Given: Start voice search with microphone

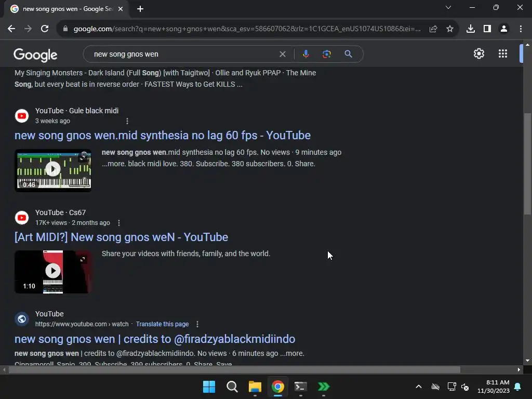Looking at the screenshot, I should (305, 54).
